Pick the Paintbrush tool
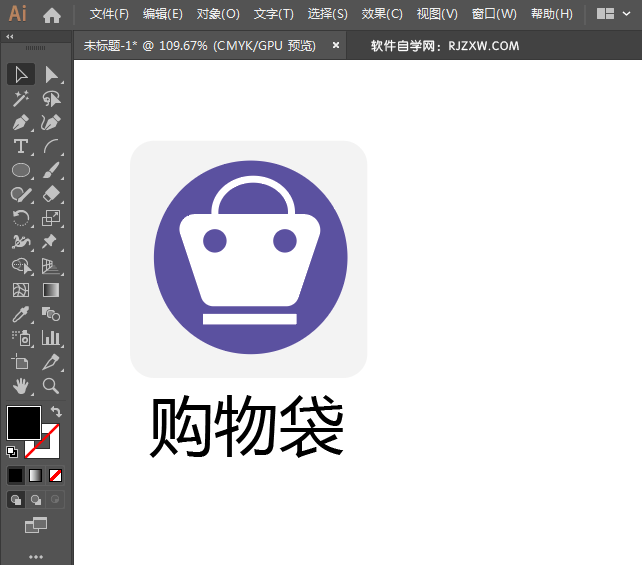The width and height of the screenshot is (642, 565). (51, 170)
